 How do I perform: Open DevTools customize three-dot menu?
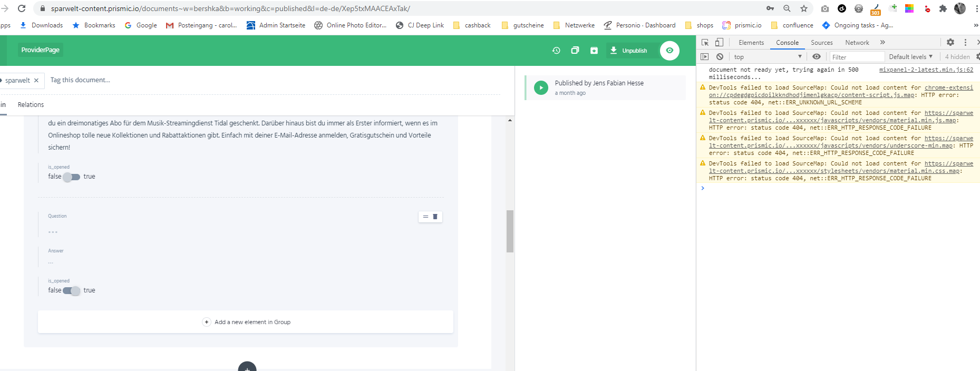click(x=965, y=43)
